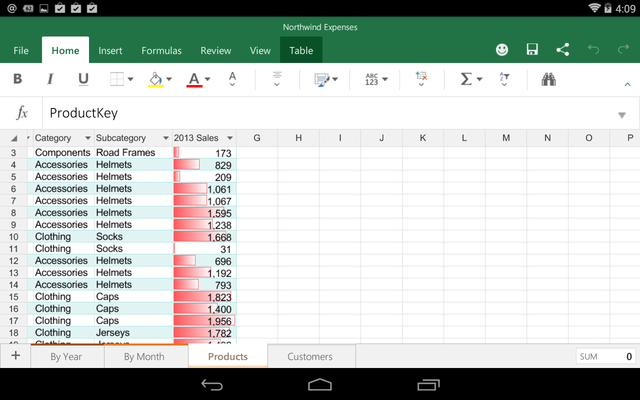Send feedback via the smiley icon

502,50
